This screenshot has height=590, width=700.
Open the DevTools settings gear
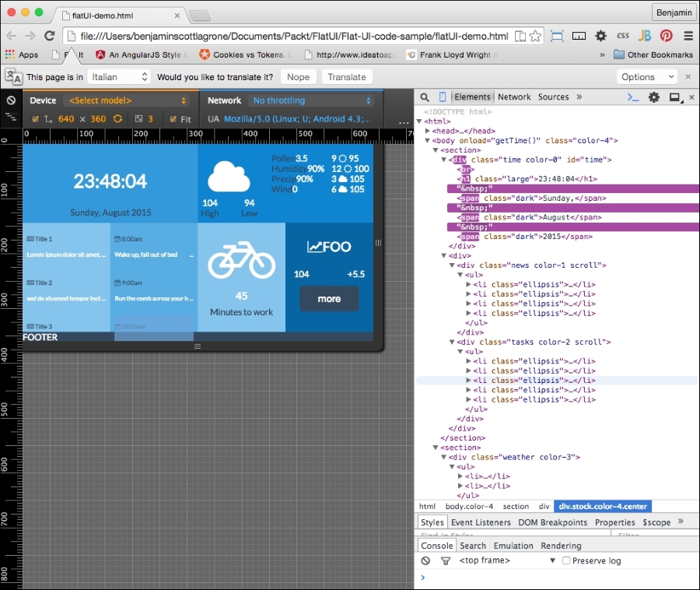coord(654,97)
